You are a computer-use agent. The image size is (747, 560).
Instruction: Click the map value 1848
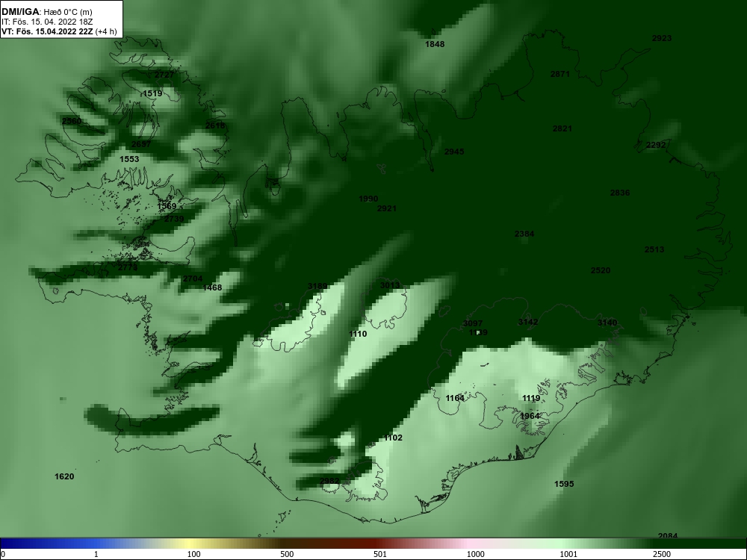pos(435,44)
